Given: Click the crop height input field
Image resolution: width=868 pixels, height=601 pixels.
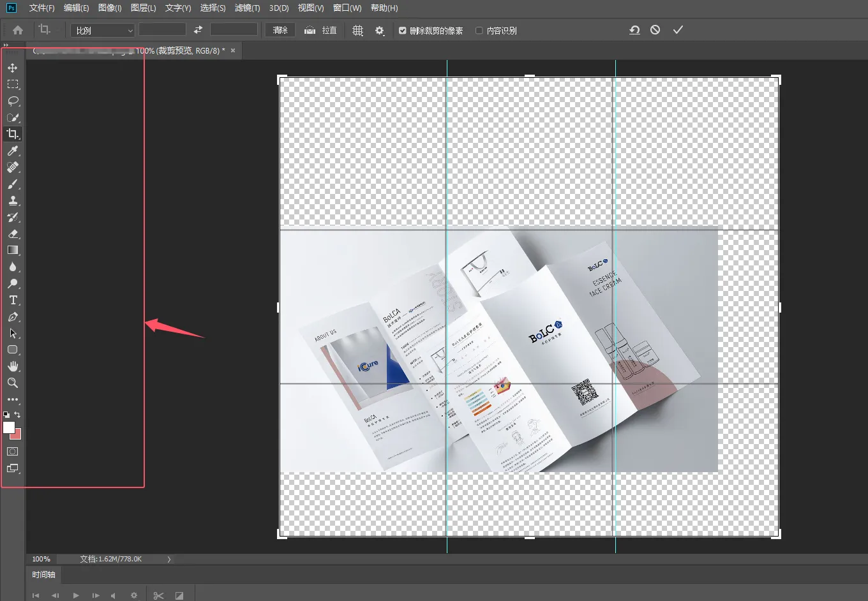Looking at the screenshot, I should tap(234, 30).
